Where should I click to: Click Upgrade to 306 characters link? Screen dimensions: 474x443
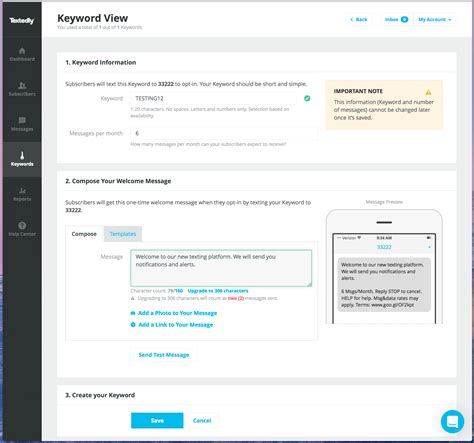pos(218,291)
